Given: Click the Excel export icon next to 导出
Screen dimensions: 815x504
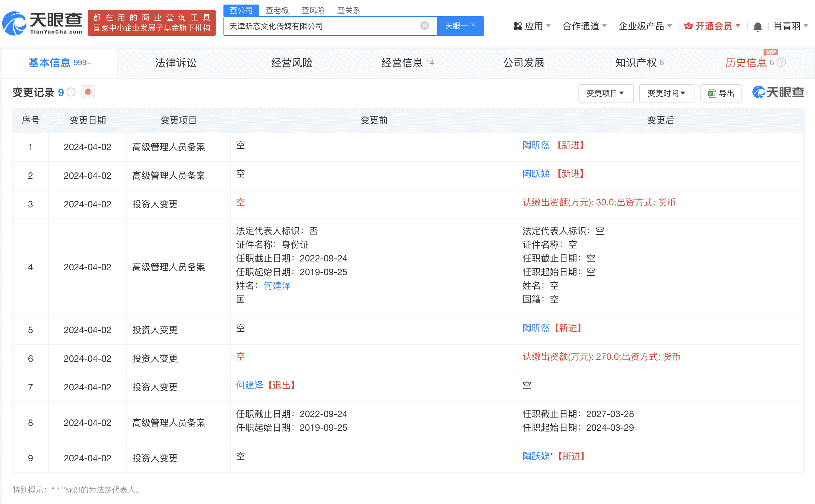Looking at the screenshot, I should pyautogui.click(x=712, y=93).
